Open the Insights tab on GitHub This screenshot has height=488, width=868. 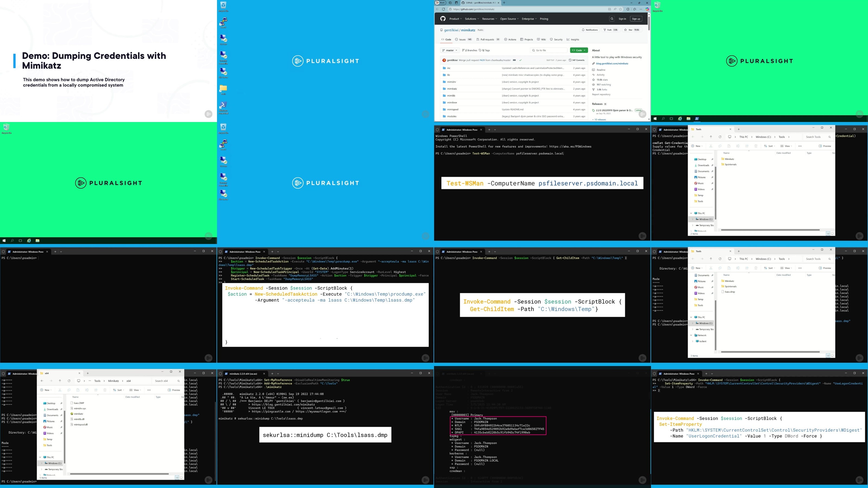[x=573, y=39]
